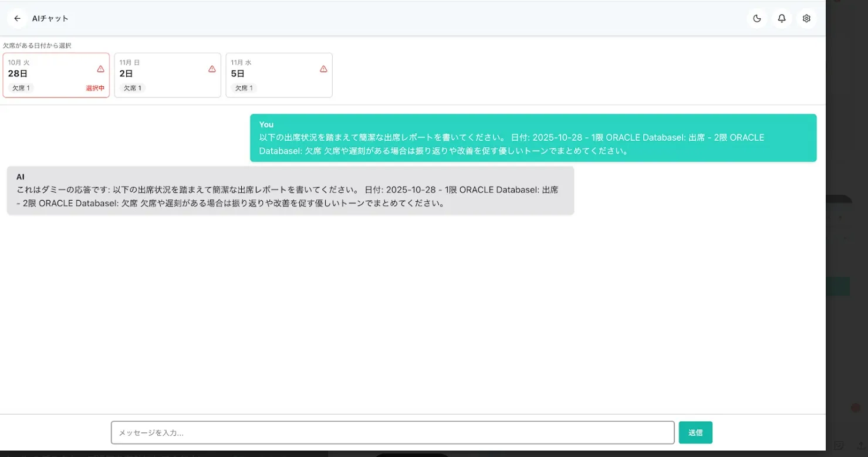Click the warning triangle on the 11月5日 card
The width and height of the screenshot is (868, 457).
pos(323,69)
